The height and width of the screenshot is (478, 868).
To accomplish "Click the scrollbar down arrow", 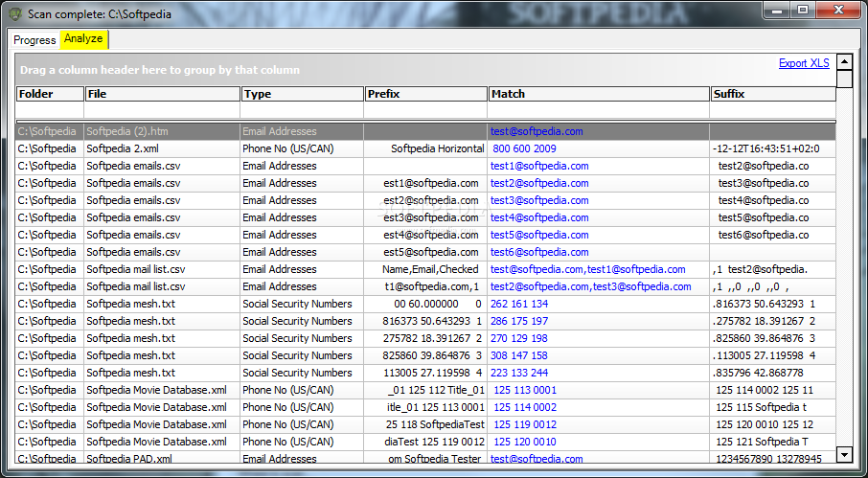I will click(844, 455).
